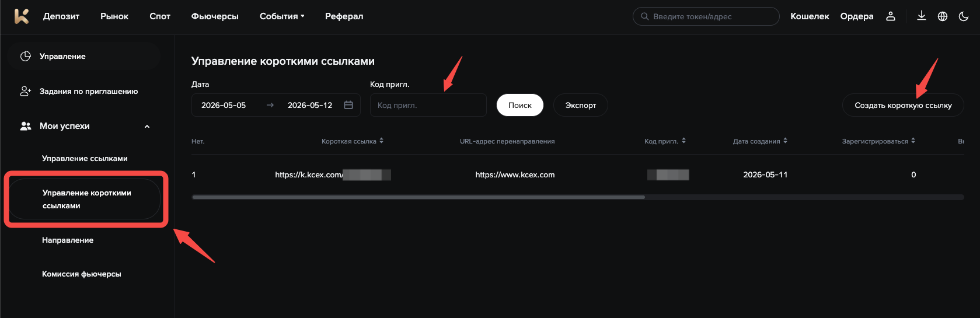Sort by Дата создания column
This screenshot has height=318, width=980.
pyautogui.click(x=760, y=141)
